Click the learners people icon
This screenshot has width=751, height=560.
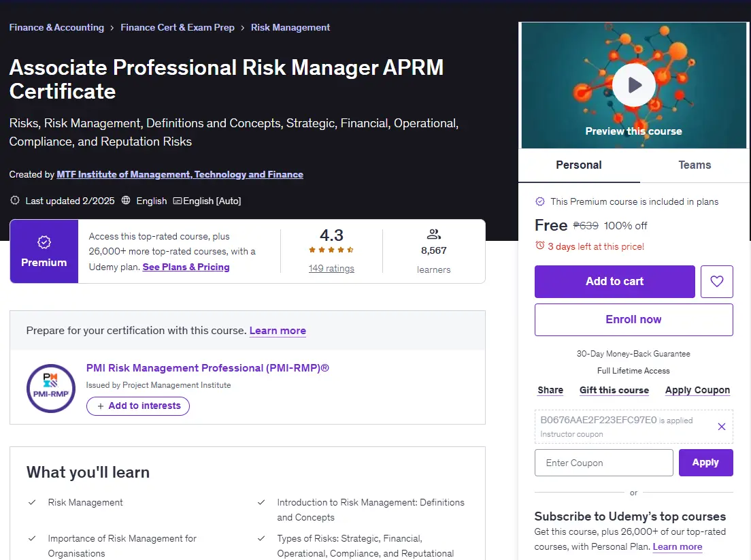click(x=433, y=234)
